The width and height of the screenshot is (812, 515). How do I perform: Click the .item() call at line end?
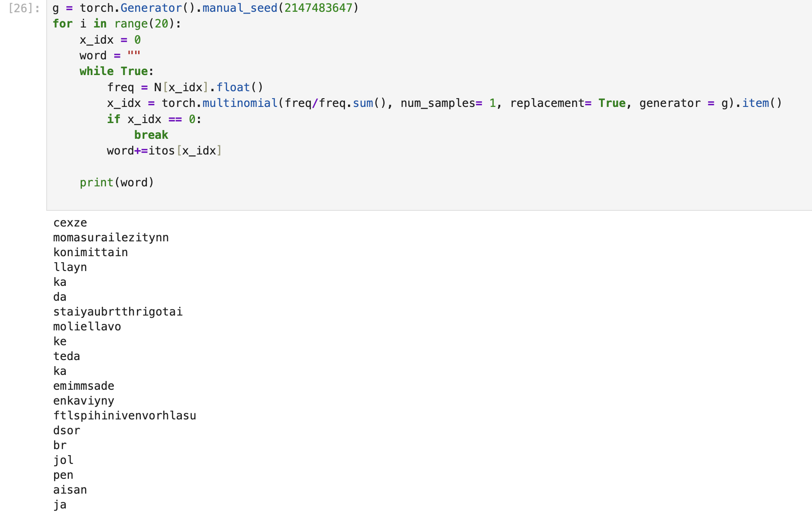pyautogui.click(x=761, y=103)
